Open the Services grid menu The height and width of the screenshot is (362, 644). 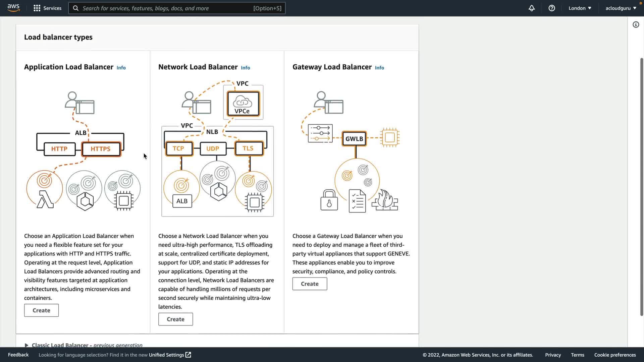(47, 8)
